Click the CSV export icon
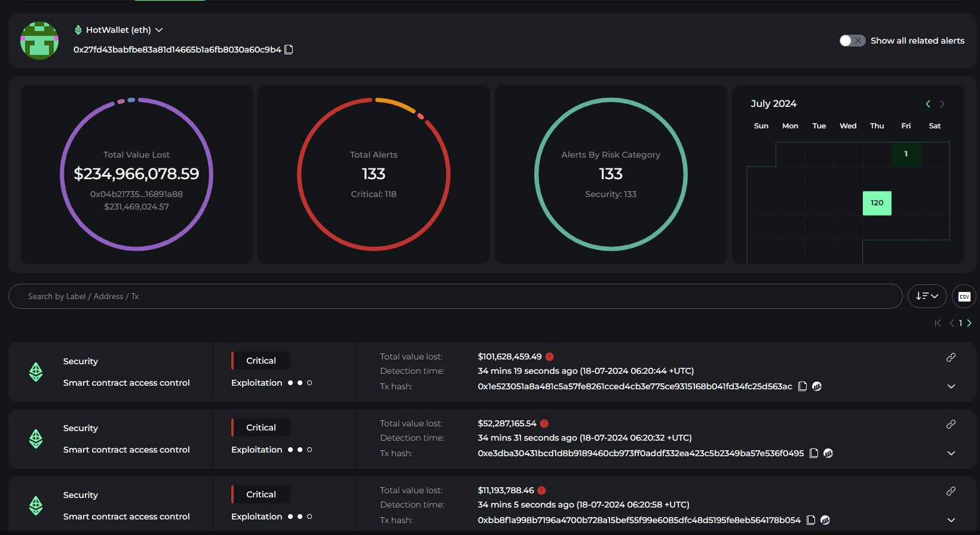This screenshot has width=980, height=535. (964, 296)
